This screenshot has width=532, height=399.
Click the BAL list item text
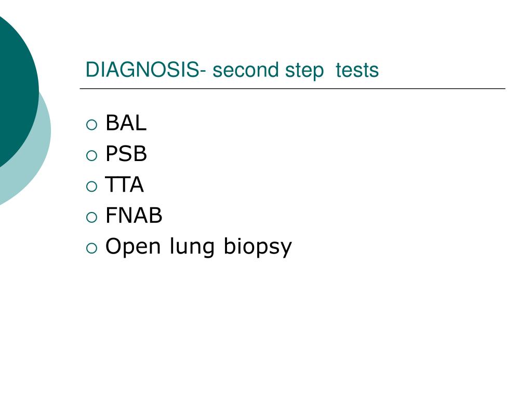tap(126, 123)
